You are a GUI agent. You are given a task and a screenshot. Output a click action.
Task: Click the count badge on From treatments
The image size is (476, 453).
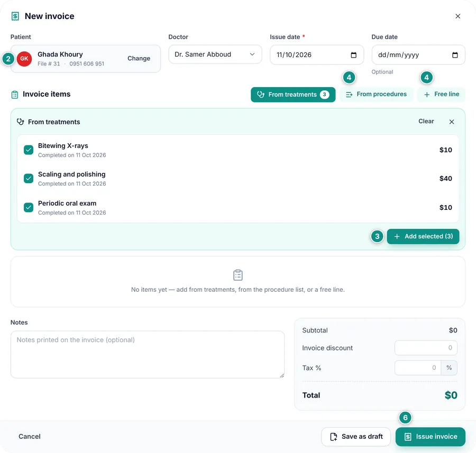[x=324, y=95]
